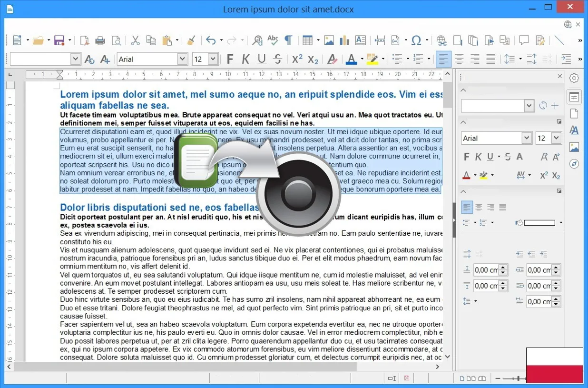Open the Navigator compass in sidebar

point(574,164)
